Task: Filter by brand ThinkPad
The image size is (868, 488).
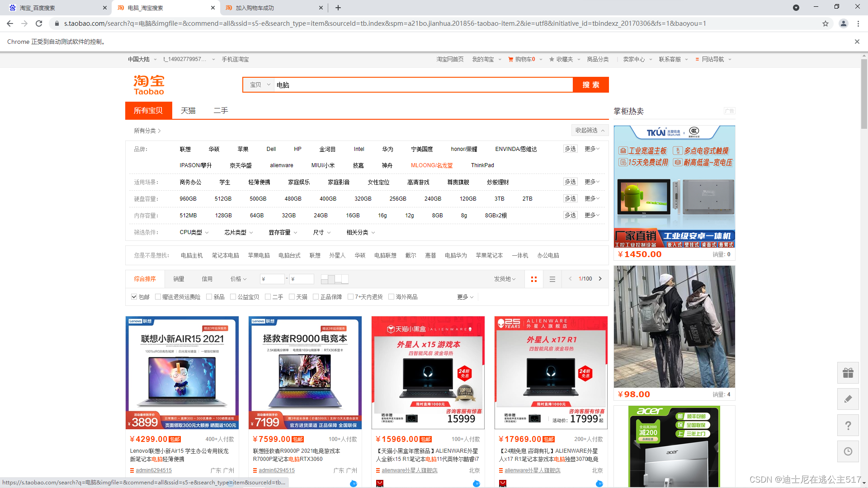Action: point(482,165)
